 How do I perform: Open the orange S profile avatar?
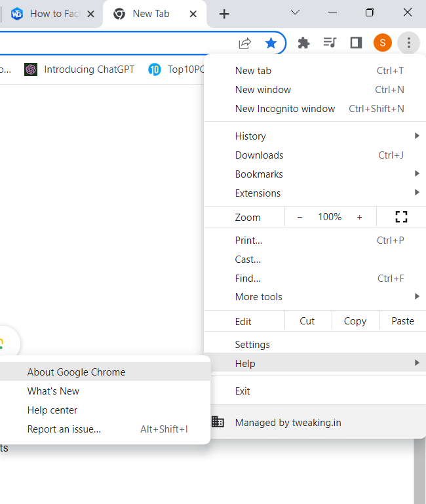coord(383,43)
